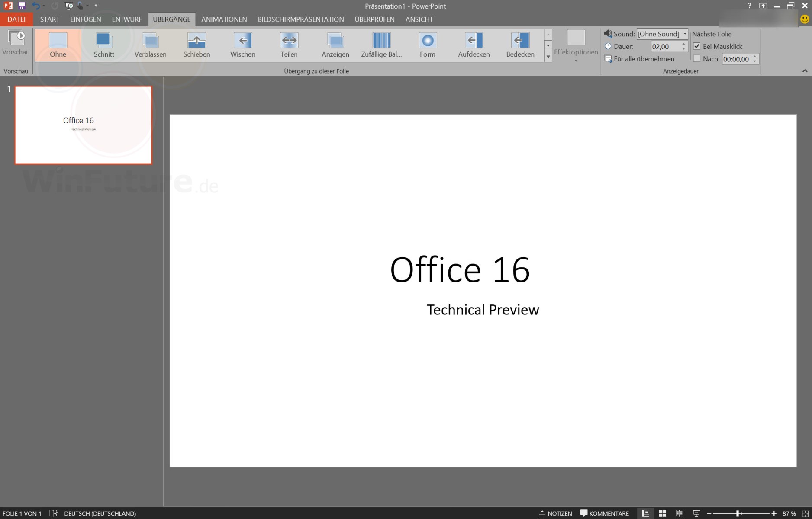
Task: Switch to normal view icon in status bar
Action: click(x=645, y=513)
